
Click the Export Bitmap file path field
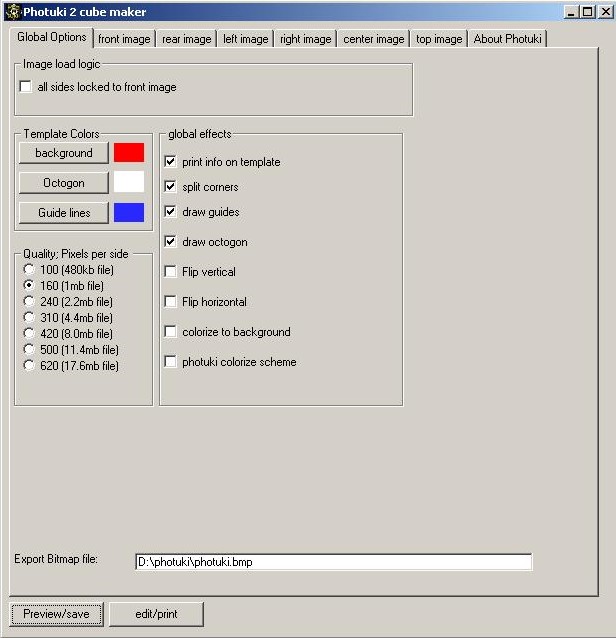click(334, 562)
